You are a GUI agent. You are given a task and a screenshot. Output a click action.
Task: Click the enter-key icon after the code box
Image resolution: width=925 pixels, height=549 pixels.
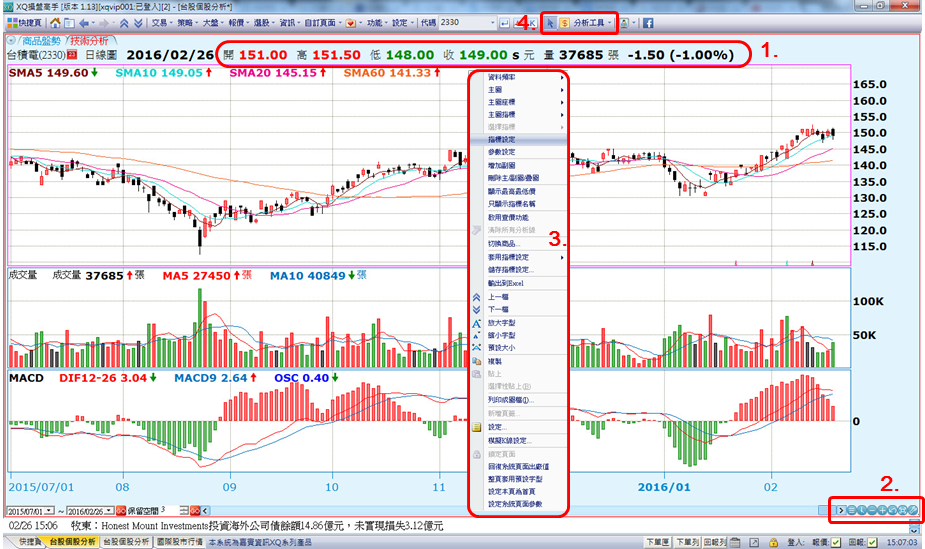tap(504, 23)
